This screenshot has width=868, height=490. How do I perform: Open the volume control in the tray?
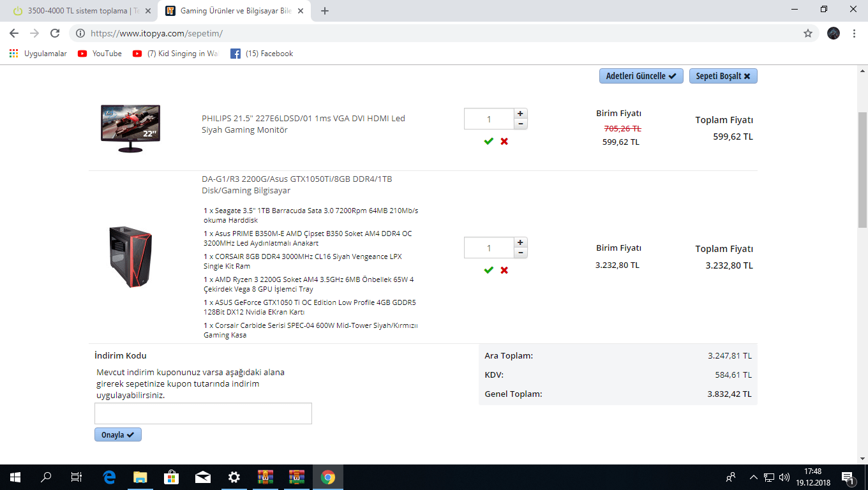point(784,477)
